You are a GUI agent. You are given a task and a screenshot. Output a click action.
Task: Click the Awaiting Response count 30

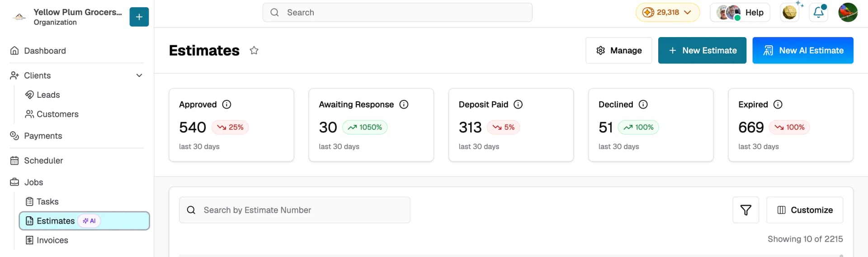coord(328,127)
